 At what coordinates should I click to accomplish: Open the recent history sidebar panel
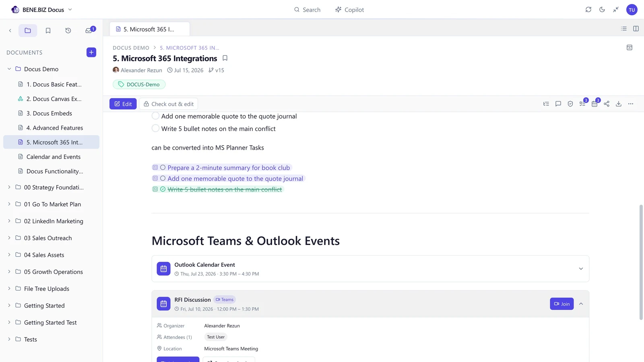68,31
